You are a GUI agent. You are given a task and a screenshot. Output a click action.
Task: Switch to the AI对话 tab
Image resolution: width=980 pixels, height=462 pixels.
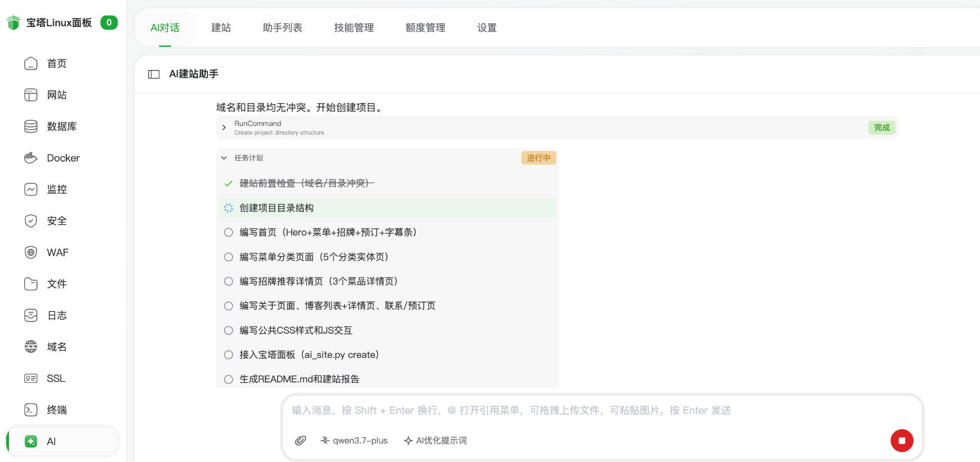pyautogui.click(x=165, y=28)
